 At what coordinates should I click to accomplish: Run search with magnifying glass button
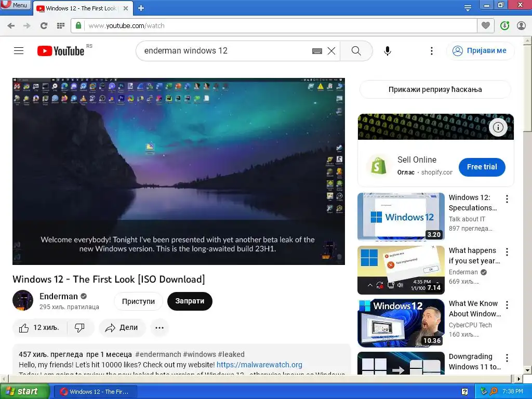click(x=356, y=51)
